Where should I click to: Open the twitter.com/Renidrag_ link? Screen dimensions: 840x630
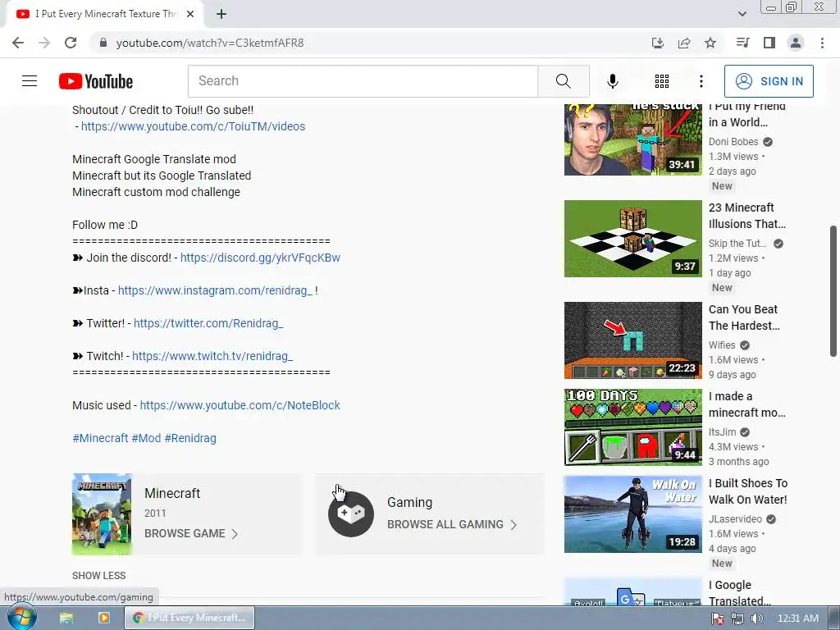pyautogui.click(x=208, y=323)
